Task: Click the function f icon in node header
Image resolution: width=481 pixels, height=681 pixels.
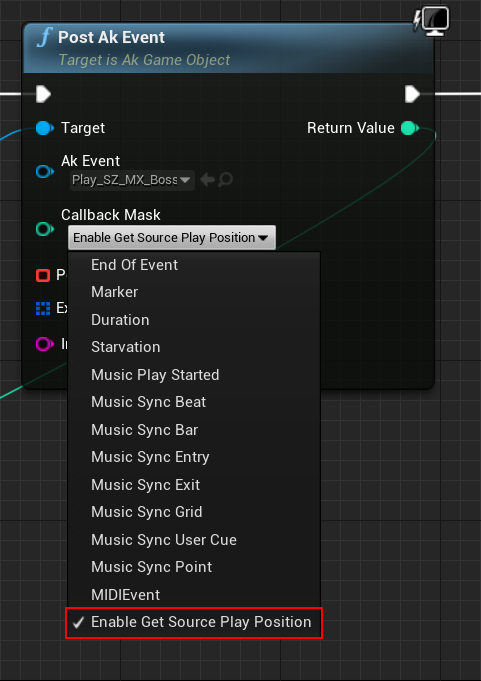Action: tap(45, 37)
